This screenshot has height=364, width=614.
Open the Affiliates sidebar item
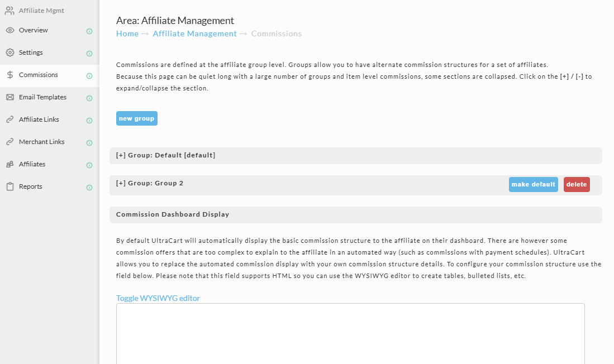pos(32,164)
